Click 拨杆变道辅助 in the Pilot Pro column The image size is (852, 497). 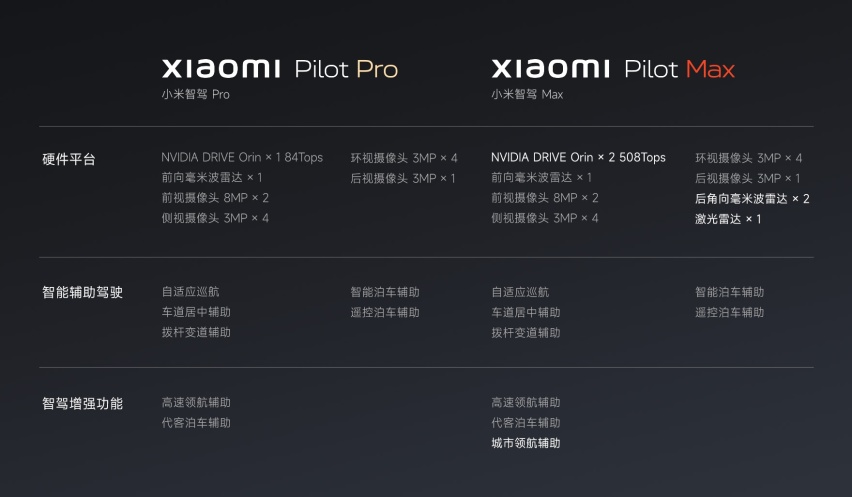coord(196,332)
